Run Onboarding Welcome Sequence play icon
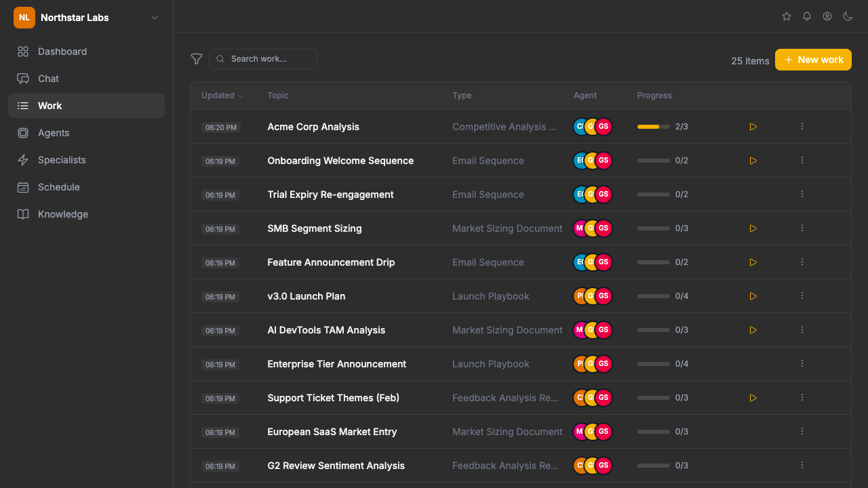This screenshot has width=868, height=488. (753, 161)
